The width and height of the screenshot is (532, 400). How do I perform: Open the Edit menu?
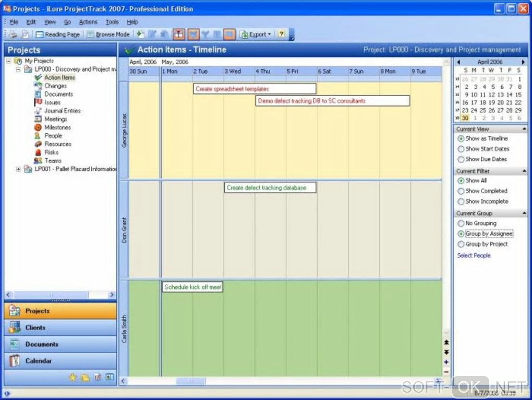click(x=31, y=22)
